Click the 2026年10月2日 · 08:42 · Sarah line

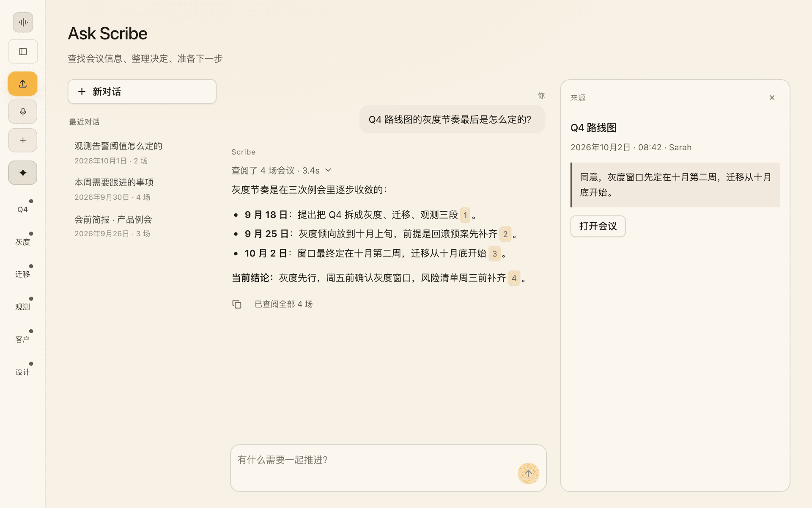click(x=631, y=147)
